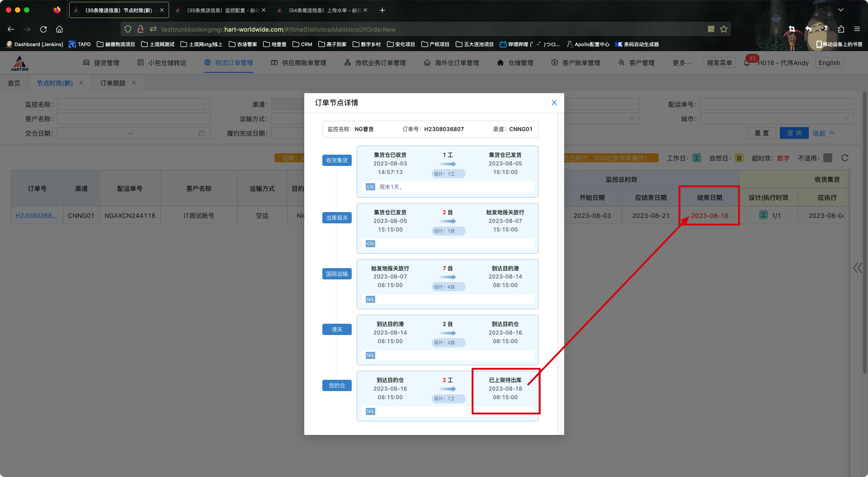Open the QR code icon in address bar
This screenshot has width=868, height=477.
click(711, 29)
